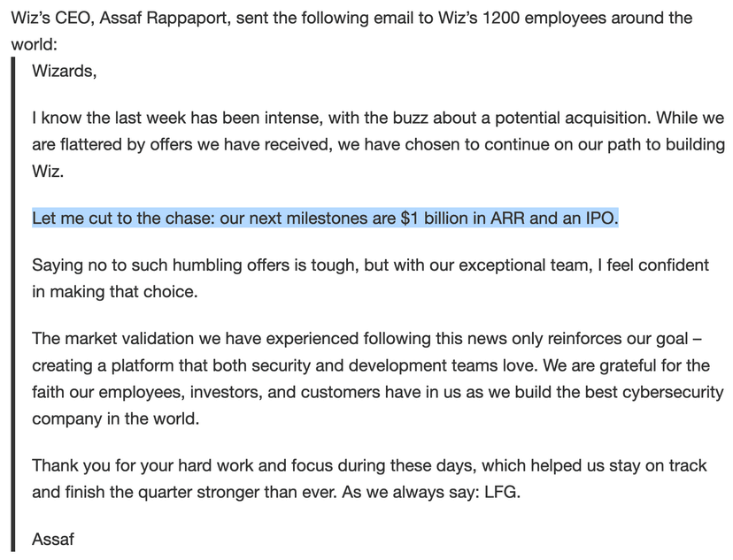The image size is (733, 560).
Task: Click the highlighted sentence about next milestones
Action: (324, 218)
